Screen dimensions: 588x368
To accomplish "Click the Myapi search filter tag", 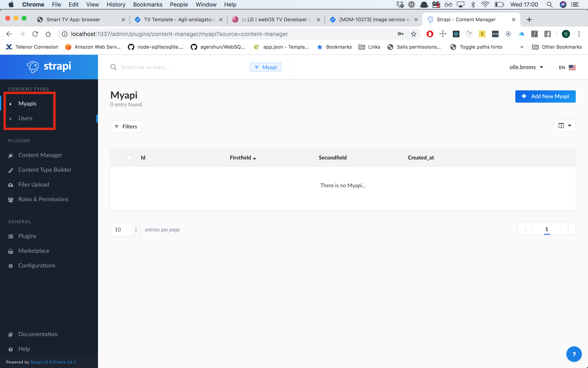I will (266, 67).
